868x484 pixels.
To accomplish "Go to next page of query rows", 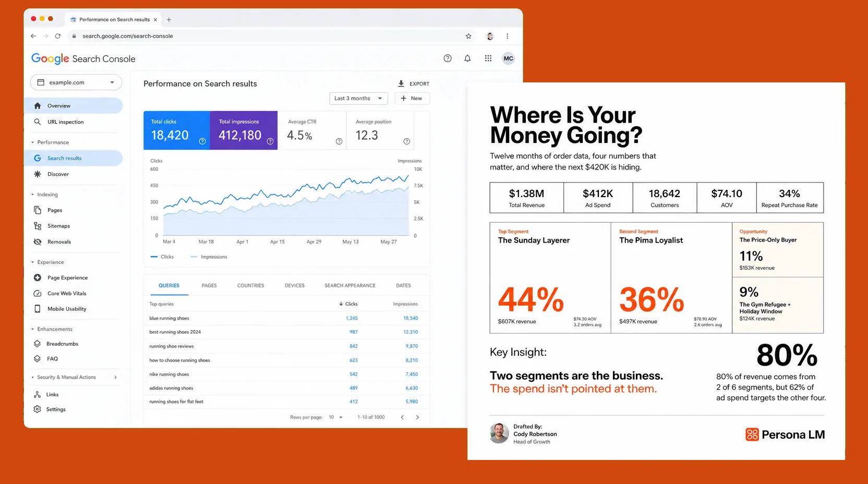I will [x=417, y=417].
